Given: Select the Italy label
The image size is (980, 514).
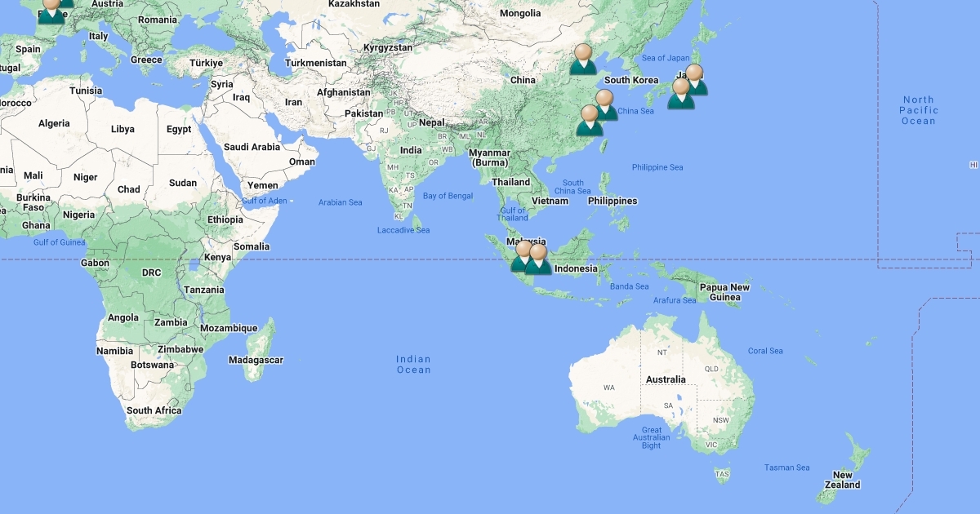Looking at the screenshot, I should (98, 36).
